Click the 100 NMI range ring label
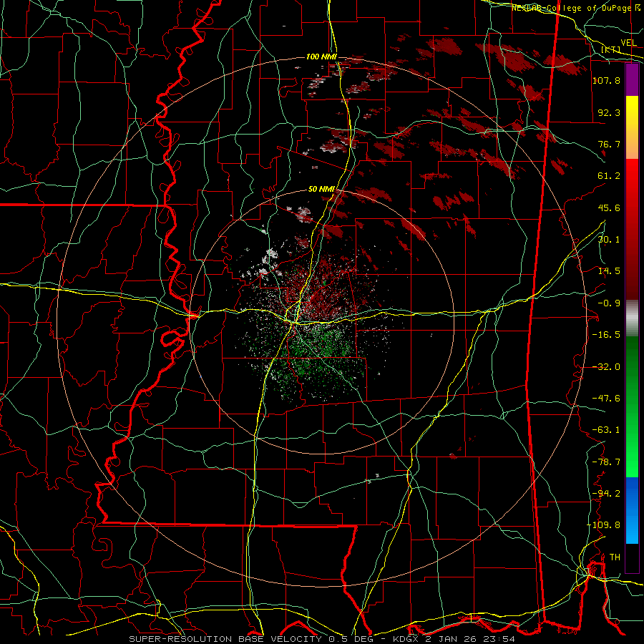This screenshot has height=644, width=644. (x=321, y=57)
